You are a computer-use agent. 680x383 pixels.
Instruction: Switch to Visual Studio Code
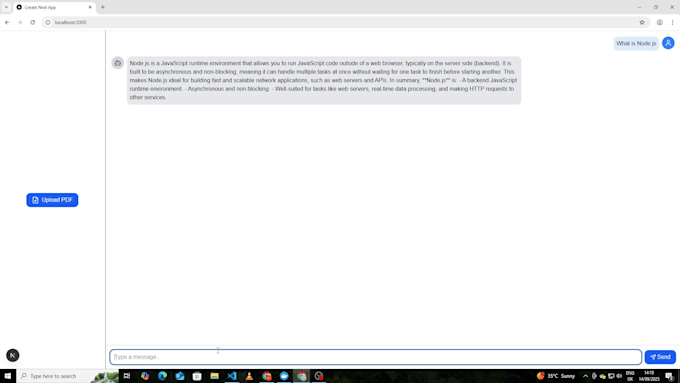point(232,376)
